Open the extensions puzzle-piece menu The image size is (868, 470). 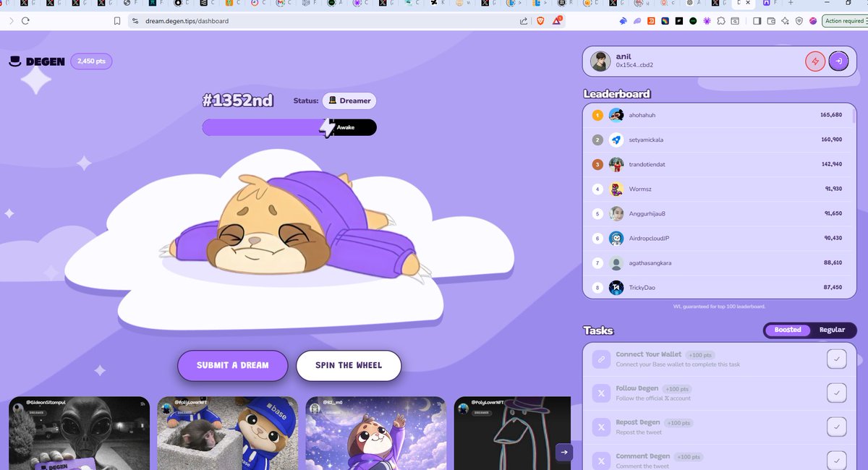(x=721, y=21)
